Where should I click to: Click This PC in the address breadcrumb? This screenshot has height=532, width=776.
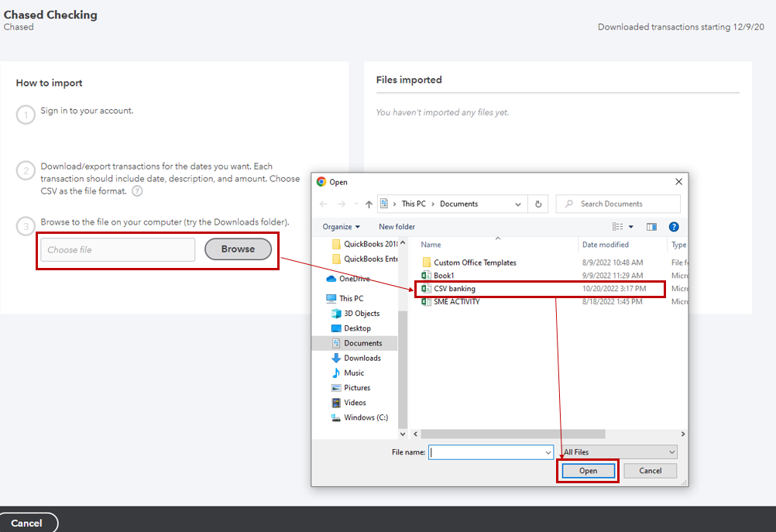(414, 204)
